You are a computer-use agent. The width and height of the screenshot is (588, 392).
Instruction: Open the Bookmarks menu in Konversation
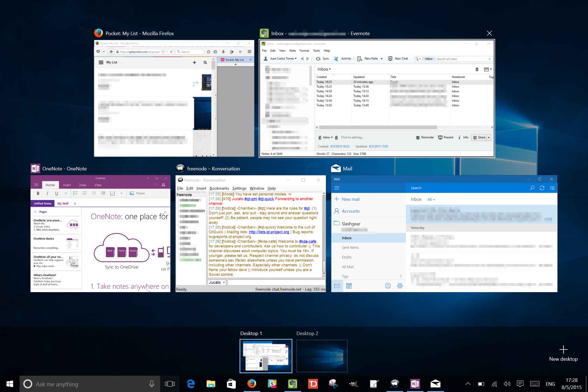tap(219, 188)
